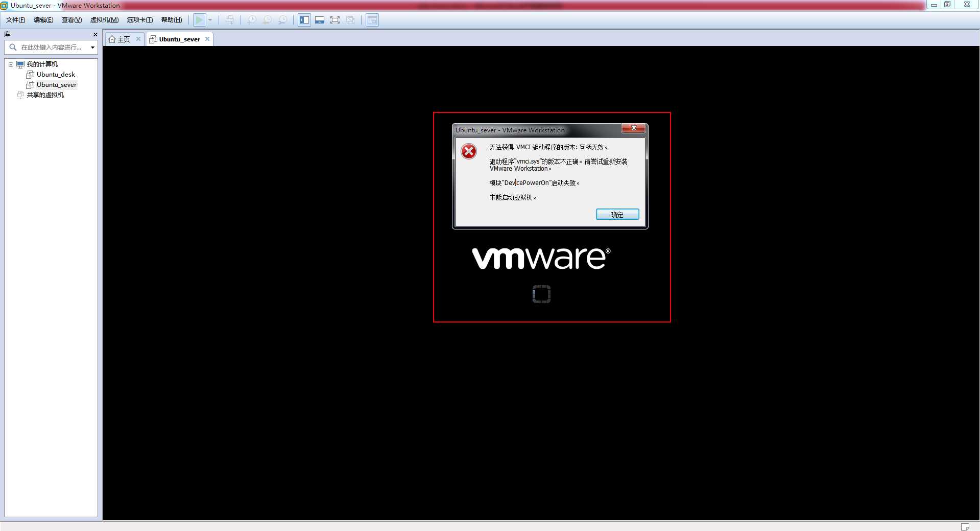Screen dimensions: 980x531
Task: Click the Unity mode toolbar icon
Action: pos(350,20)
